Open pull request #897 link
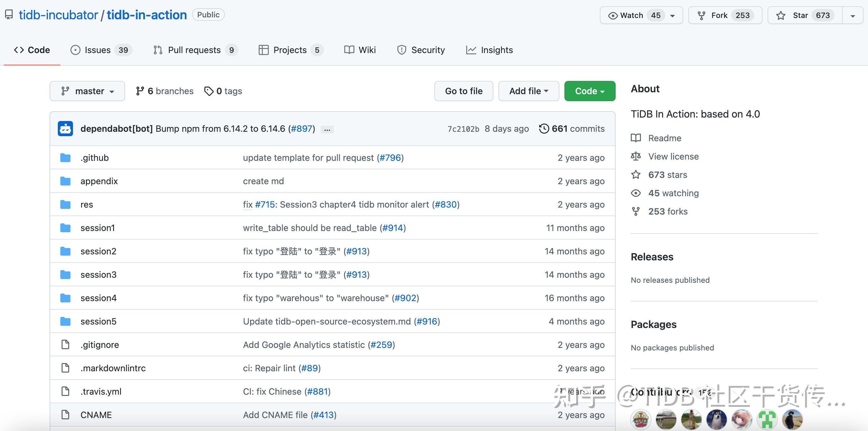Viewport: 868px width, 431px height. 302,129
